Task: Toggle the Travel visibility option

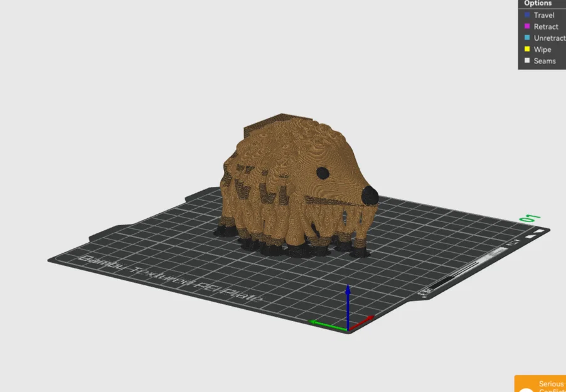Action: [x=543, y=15]
